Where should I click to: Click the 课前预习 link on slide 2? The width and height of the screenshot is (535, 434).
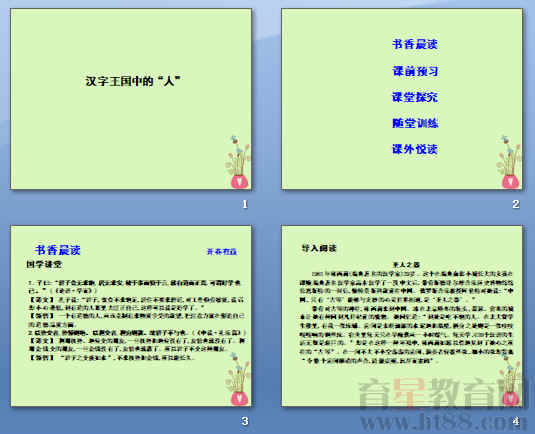click(415, 71)
